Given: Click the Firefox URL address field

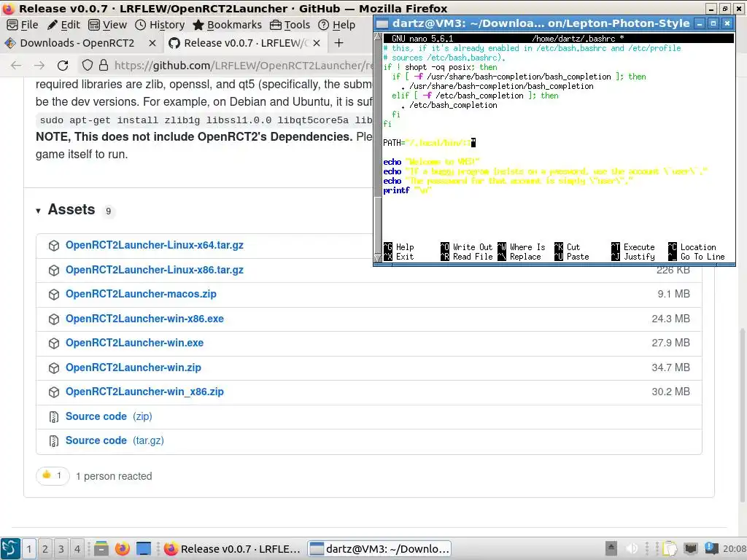Looking at the screenshot, I should [243, 65].
